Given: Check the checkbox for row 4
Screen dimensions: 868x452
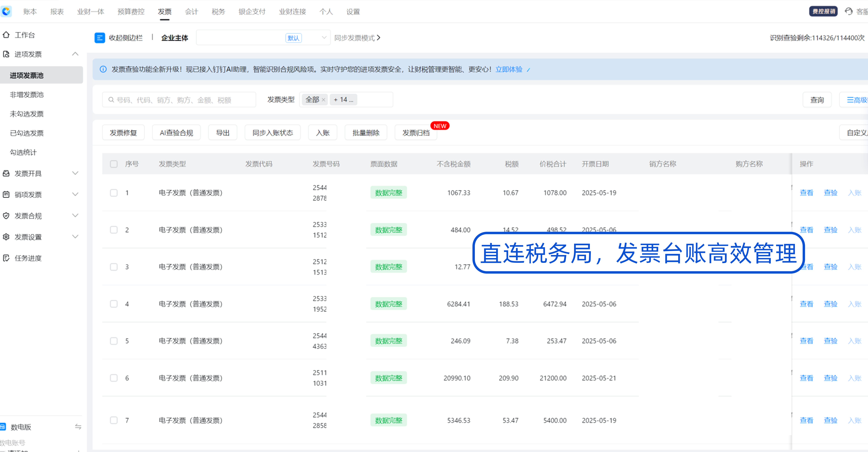Looking at the screenshot, I should (x=114, y=304).
